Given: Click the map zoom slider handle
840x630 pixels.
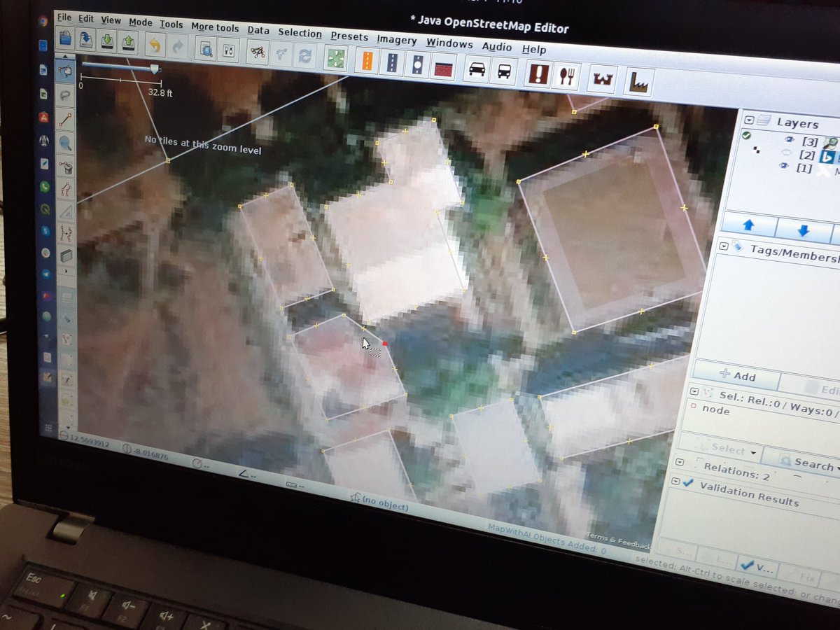Looking at the screenshot, I should tap(154, 69).
